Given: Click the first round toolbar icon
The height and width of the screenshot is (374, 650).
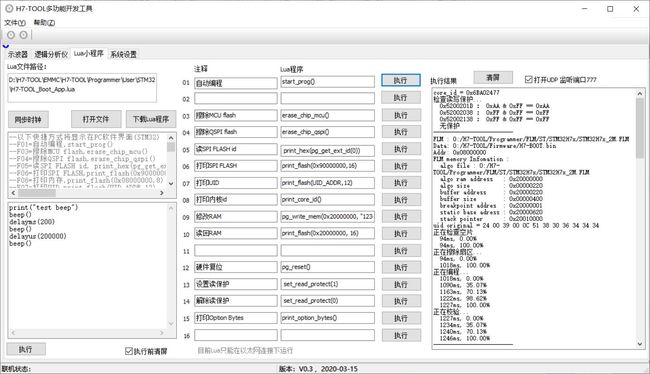Looking at the screenshot, I should click(11, 35).
